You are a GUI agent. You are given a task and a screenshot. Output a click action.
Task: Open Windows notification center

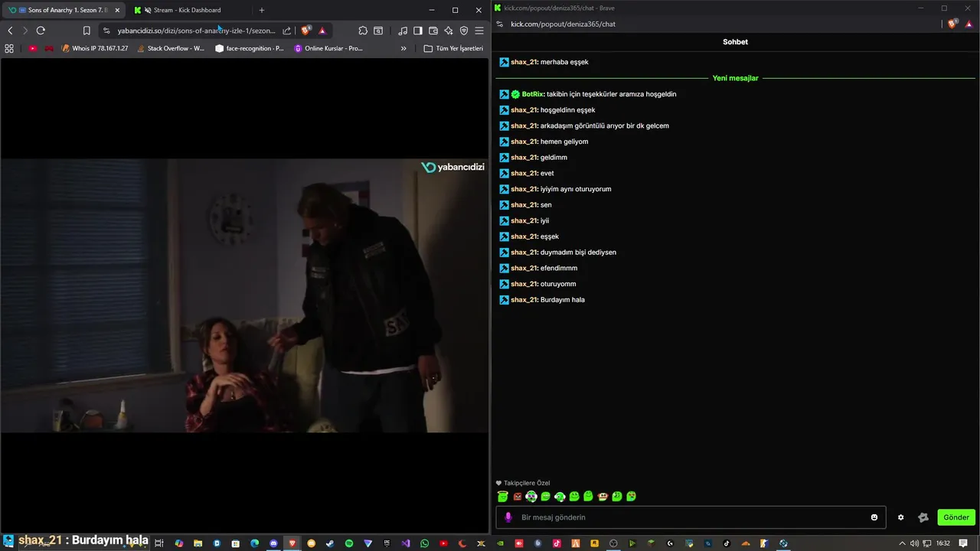tap(963, 543)
